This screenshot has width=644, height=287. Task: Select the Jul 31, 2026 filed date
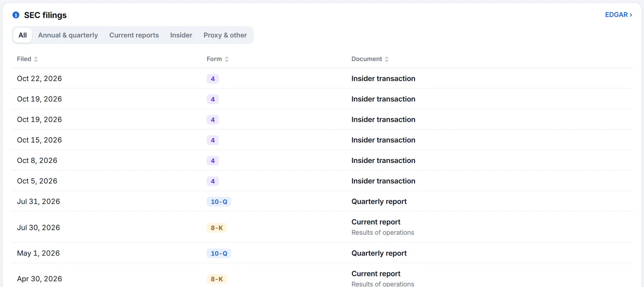tap(38, 202)
